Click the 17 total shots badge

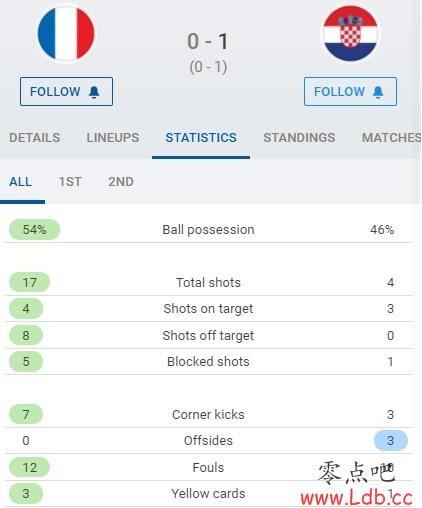click(x=29, y=283)
